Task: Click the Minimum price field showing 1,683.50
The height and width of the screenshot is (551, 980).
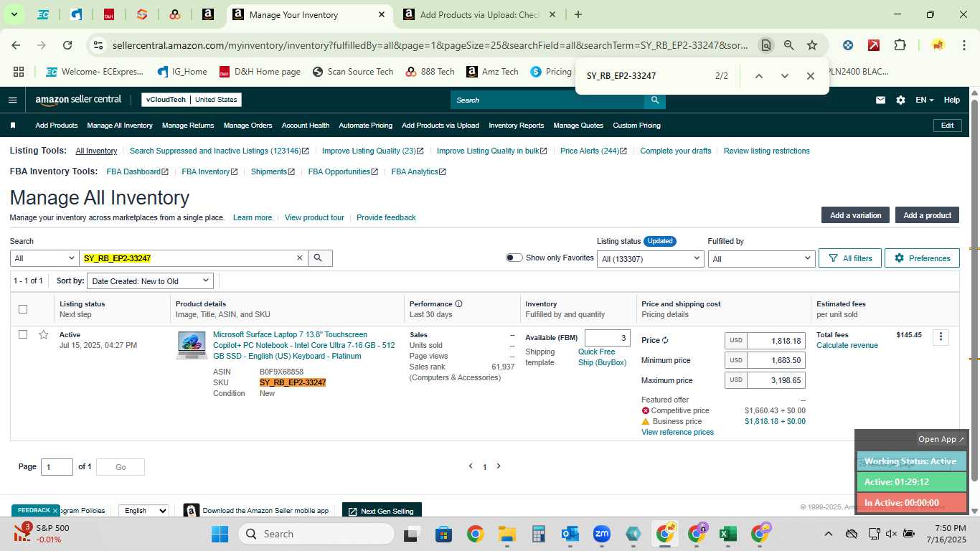Action: pyautogui.click(x=776, y=360)
